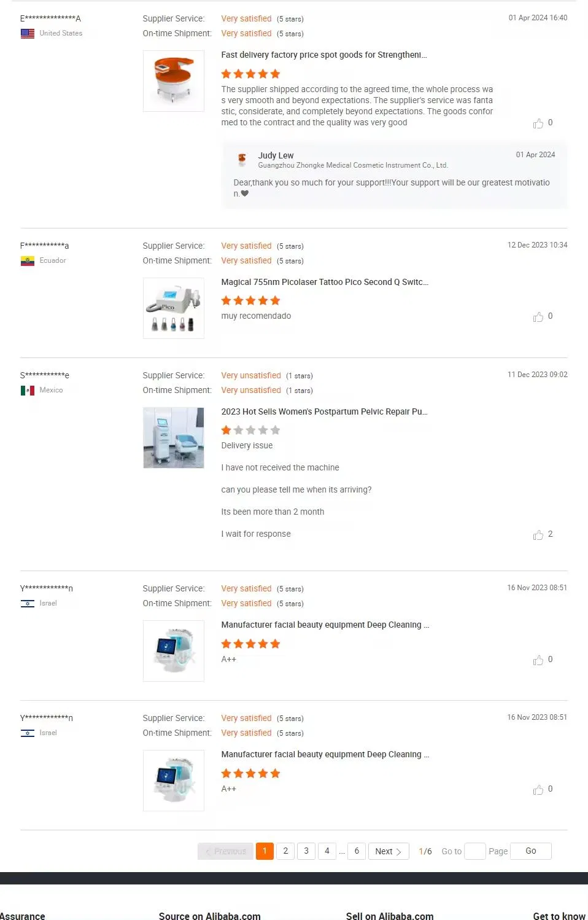Screen dimensions: 588x920
Task: Like the first Israel A++ review
Action: [538, 660]
